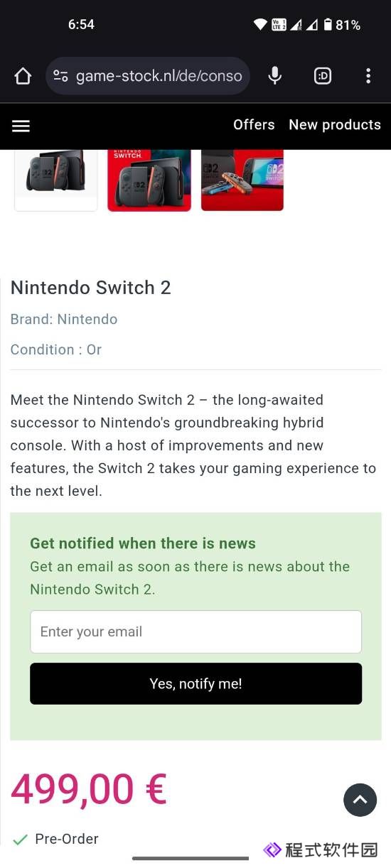Viewport: 391px width, 868px height.
Task: Tap the 499,00 € price
Action: (x=89, y=789)
